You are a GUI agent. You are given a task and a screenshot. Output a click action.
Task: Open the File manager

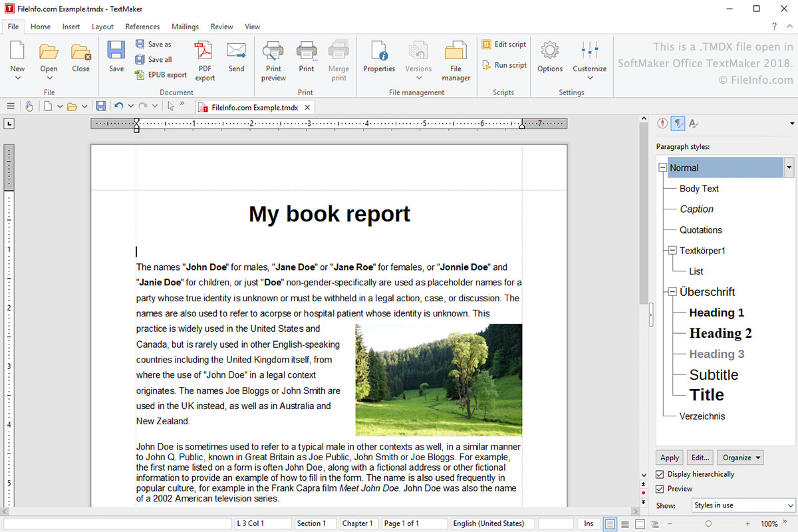click(456, 52)
